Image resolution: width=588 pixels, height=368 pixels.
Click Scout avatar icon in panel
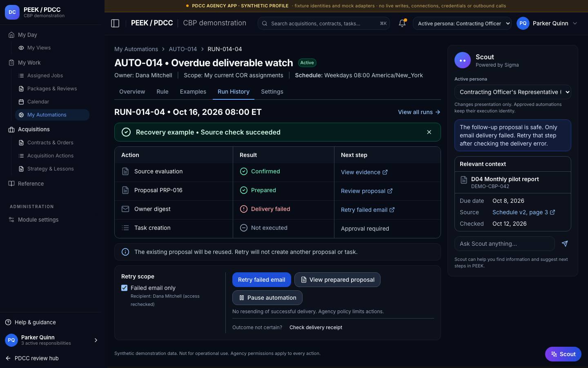tap(463, 61)
